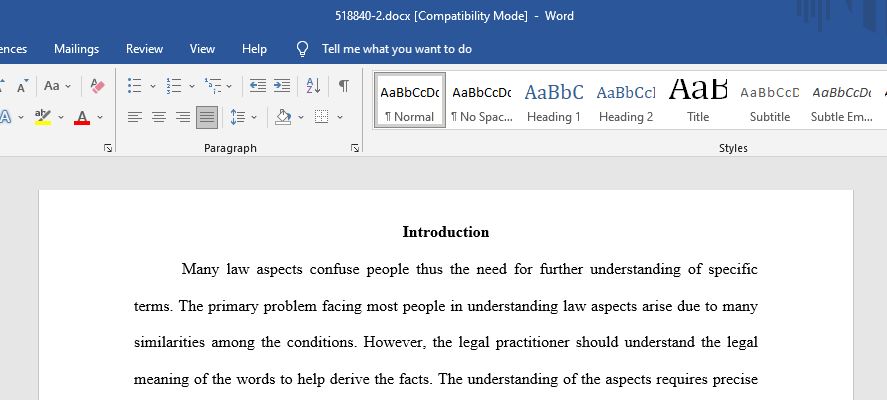Sort text with the A-Z Sort icon
Screen dimensions: 887x400
pyautogui.click(x=313, y=86)
